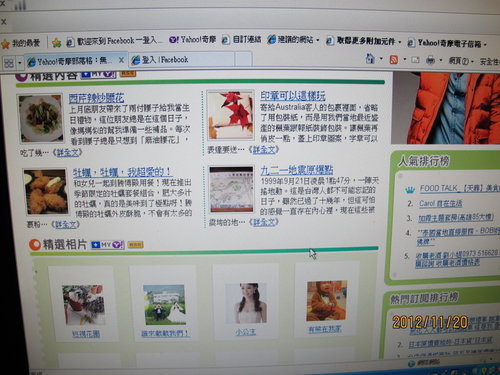Click the 牡丹花園 flower photo thumbnail
This screenshot has width=500, height=375.
84,305
